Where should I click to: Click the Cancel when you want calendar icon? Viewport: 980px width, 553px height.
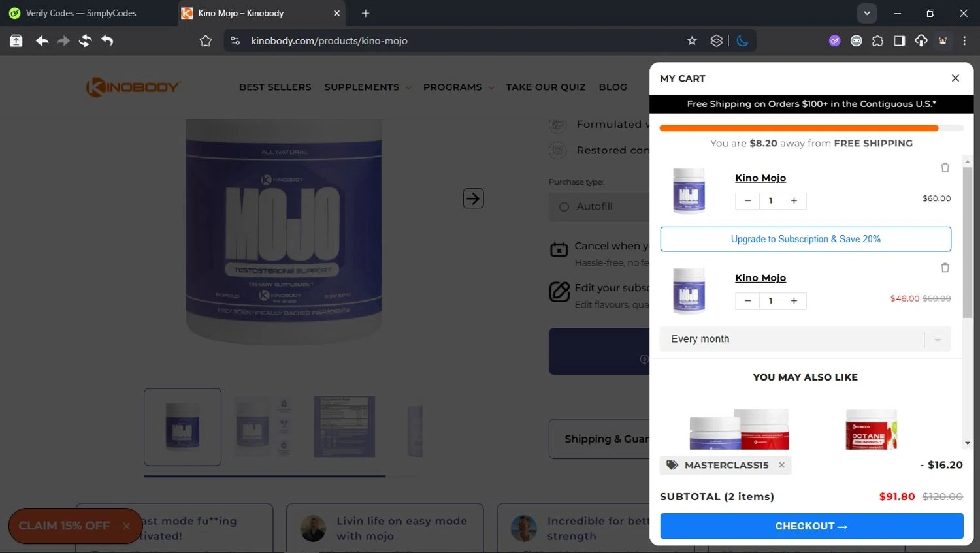(559, 249)
